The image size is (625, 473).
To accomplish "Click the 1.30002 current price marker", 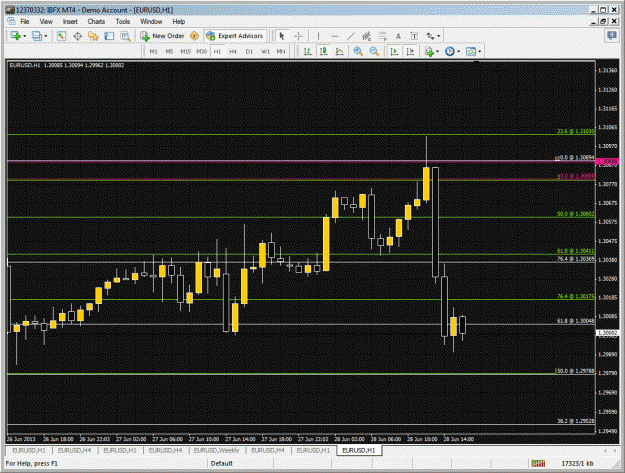I will tap(607, 333).
